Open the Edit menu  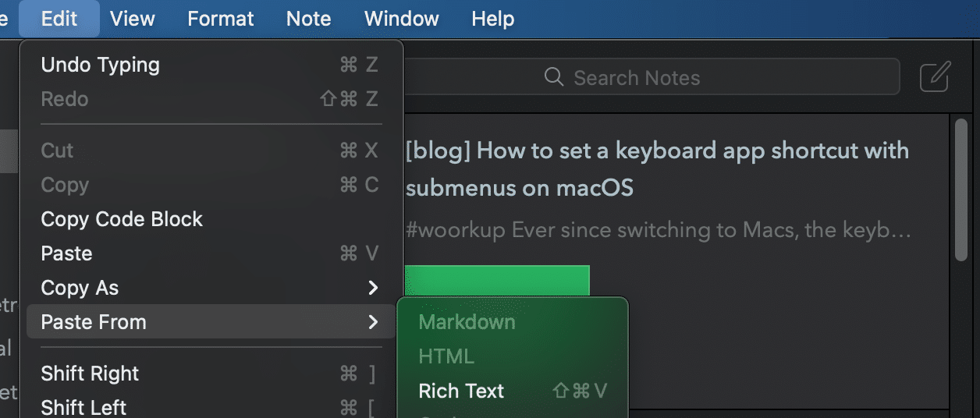(x=59, y=18)
